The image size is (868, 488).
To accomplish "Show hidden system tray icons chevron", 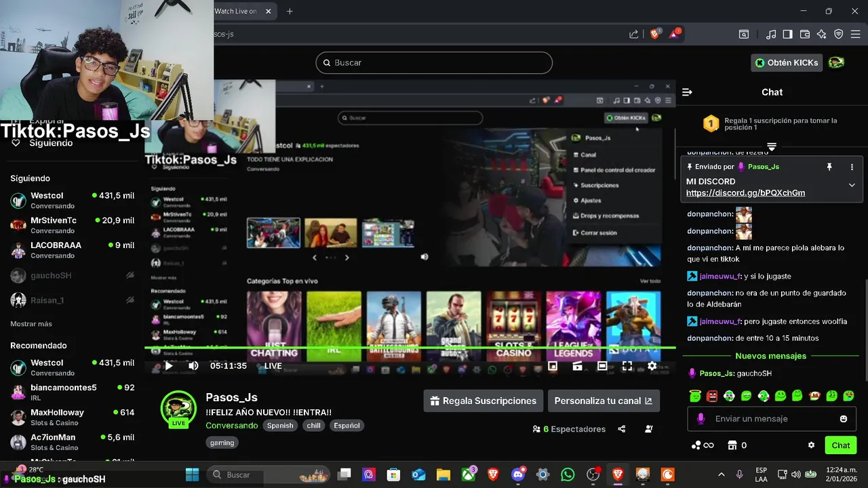I will (x=721, y=474).
